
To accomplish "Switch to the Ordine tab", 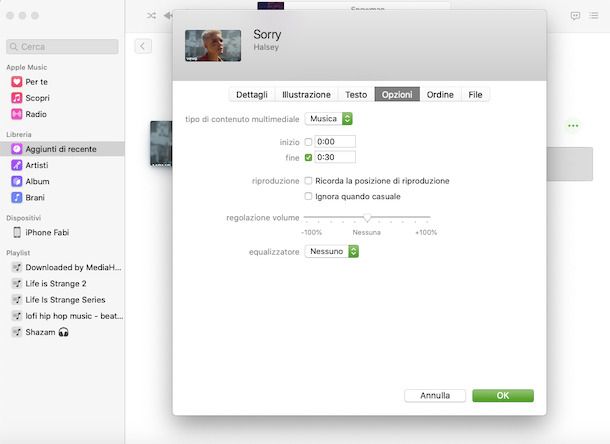I will coord(440,95).
